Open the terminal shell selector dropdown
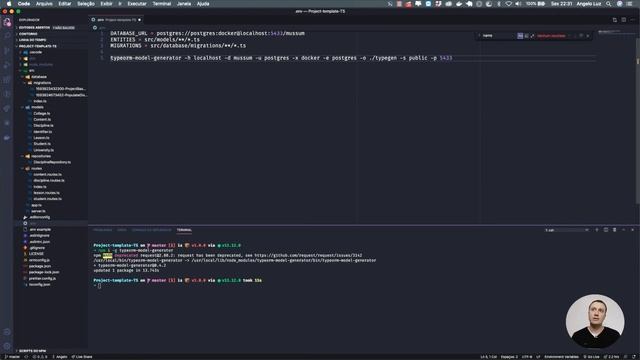The width and height of the screenshot is (640, 360). [567, 230]
